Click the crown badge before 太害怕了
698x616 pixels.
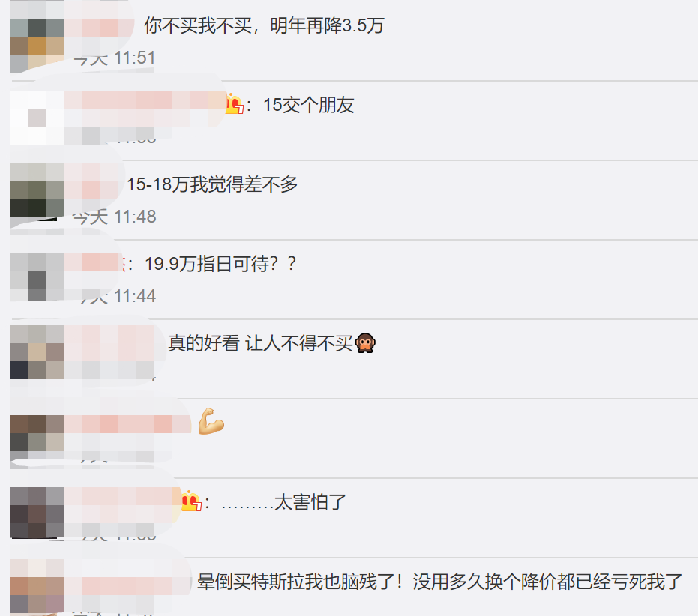pos(191,501)
